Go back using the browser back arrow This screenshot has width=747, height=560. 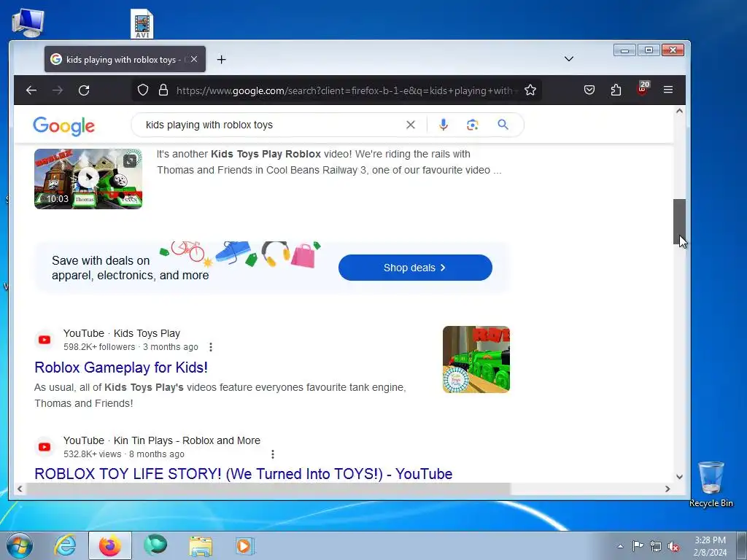coord(31,90)
